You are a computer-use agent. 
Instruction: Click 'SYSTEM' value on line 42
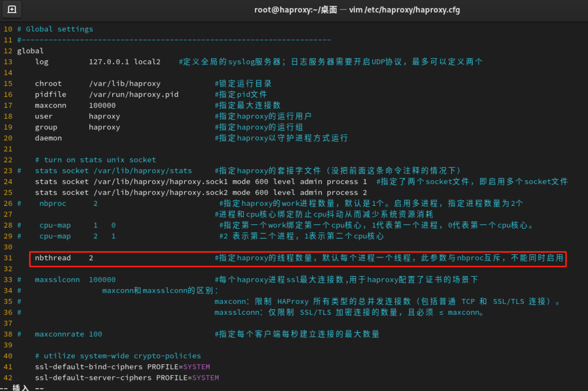[206, 378]
